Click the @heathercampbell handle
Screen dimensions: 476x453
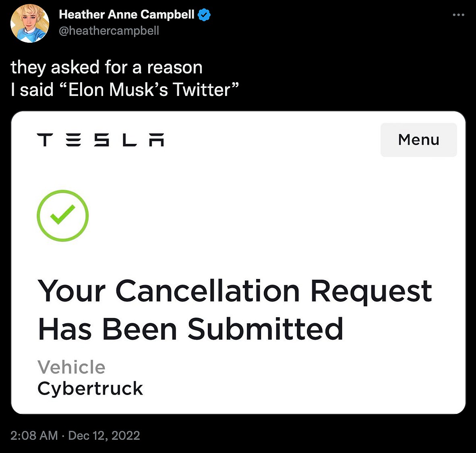[109, 31]
